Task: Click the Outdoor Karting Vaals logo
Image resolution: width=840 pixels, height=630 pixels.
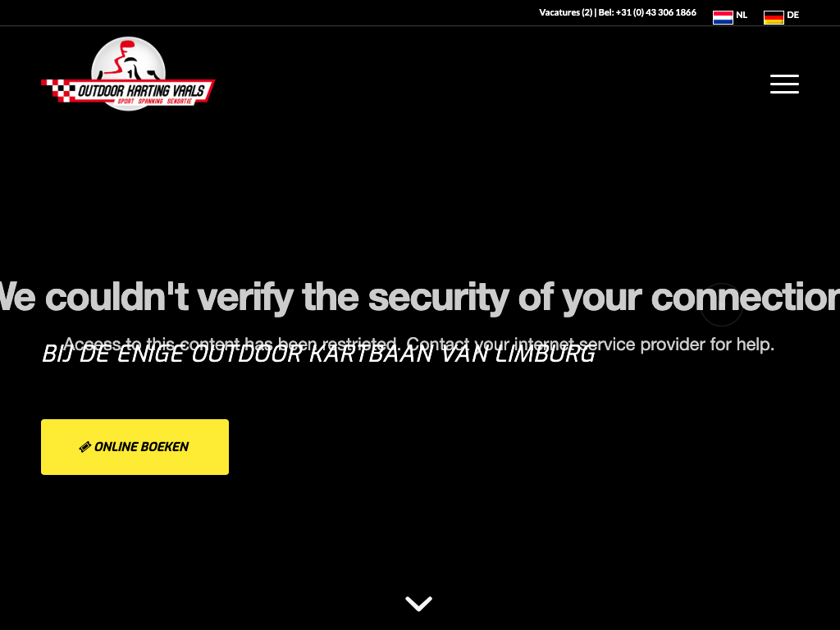Action: point(128,74)
